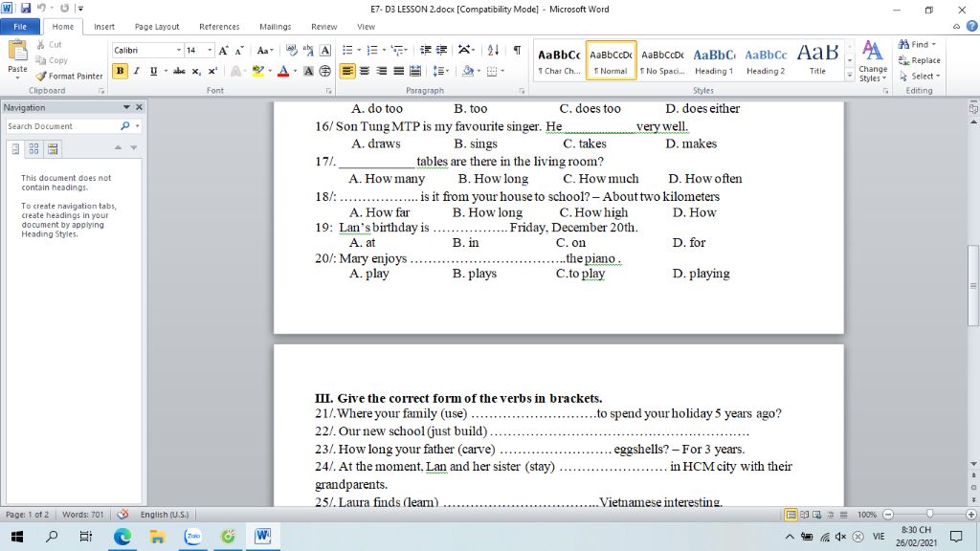Open Line Spacing options
Screen dimensions: 980x551
pos(440,71)
